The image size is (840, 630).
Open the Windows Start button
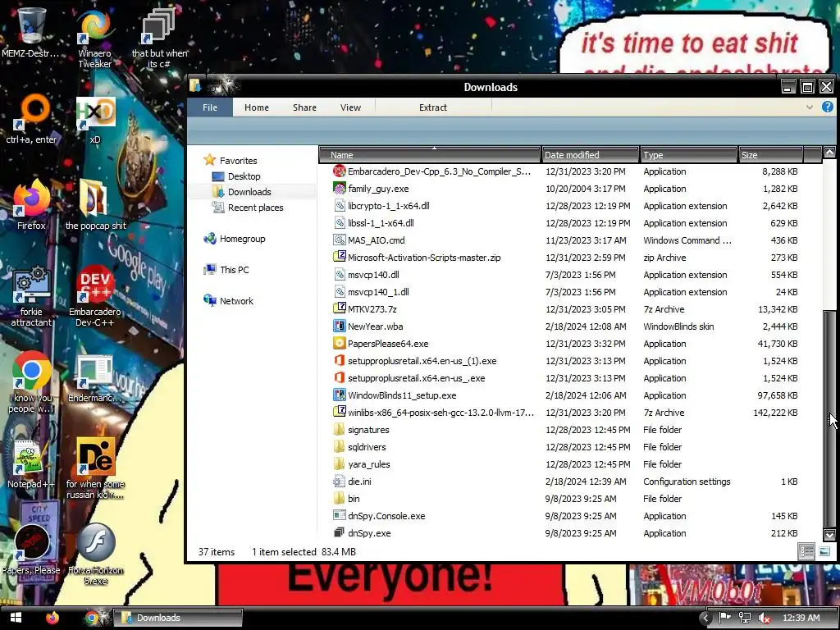pyautogui.click(x=16, y=618)
